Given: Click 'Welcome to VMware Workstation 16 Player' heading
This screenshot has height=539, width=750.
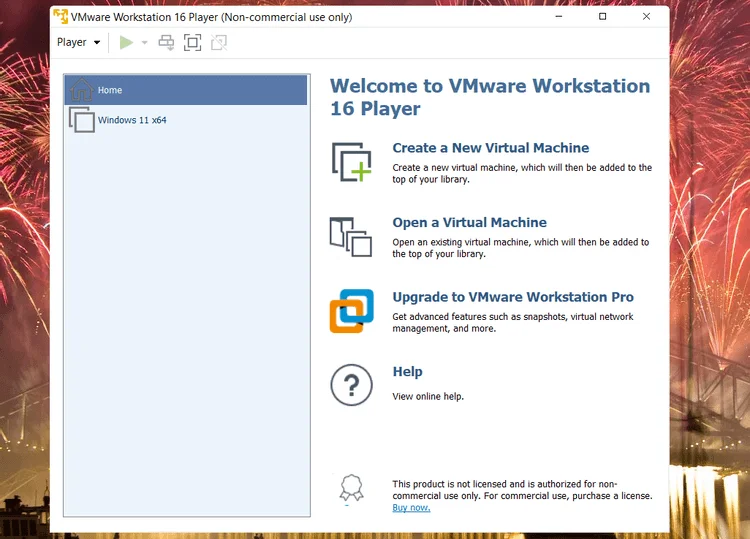Looking at the screenshot, I should coord(490,97).
